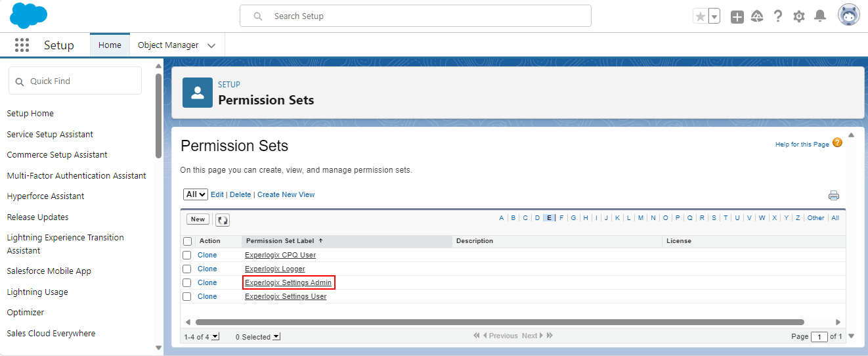This screenshot has height=356, width=868.
Task: Click the sidebar vertical scrollbar
Action: [158, 115]
